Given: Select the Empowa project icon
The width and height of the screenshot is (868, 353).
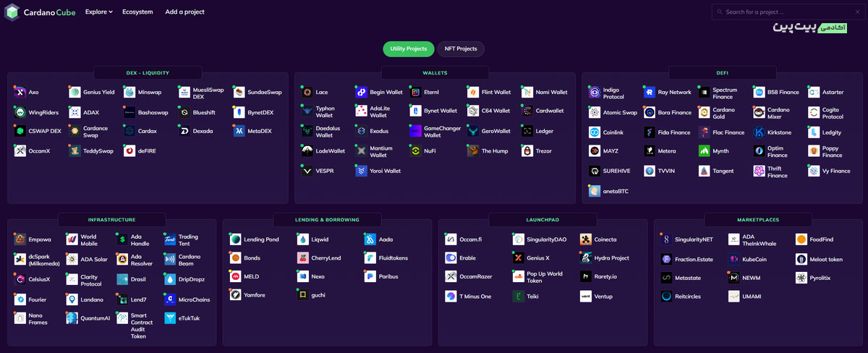Looking at the screenshot, I should [x=20, y=239].
